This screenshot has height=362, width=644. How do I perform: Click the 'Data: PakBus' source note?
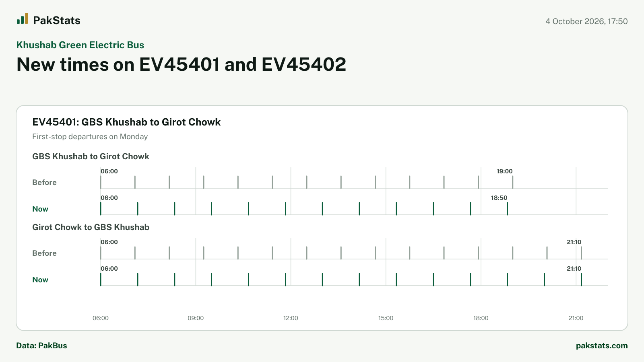41,346
